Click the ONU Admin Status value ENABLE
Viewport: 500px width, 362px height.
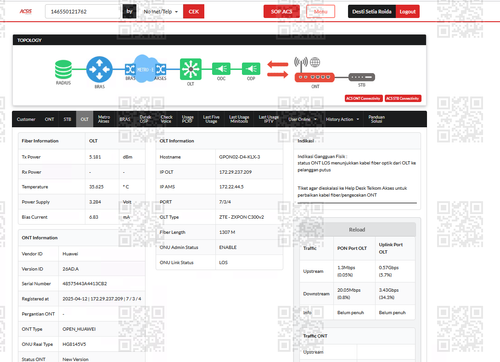click(x=228, y=247)
